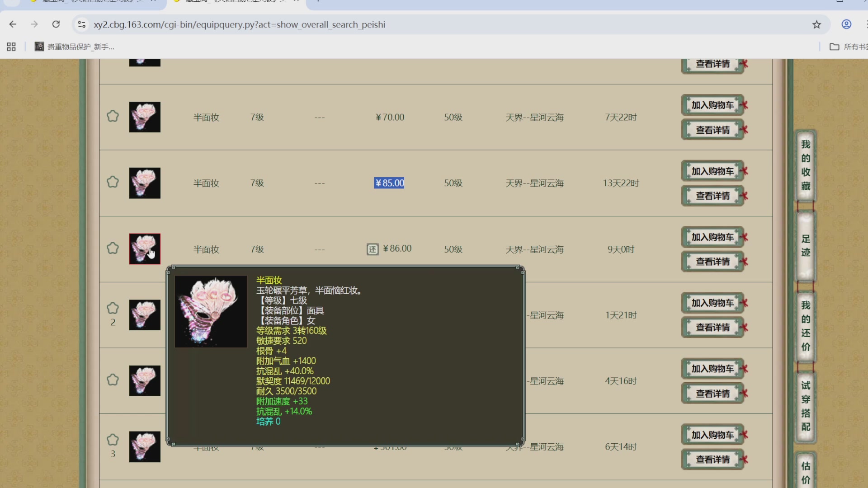Open item thumbnail of ¥70.00 半面妆
The width and height of the screenshot is (868, 488).
[x=145, y=117]
